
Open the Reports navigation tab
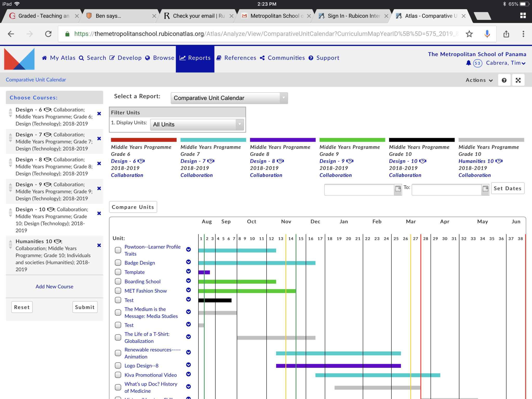(x=195, y=58)
